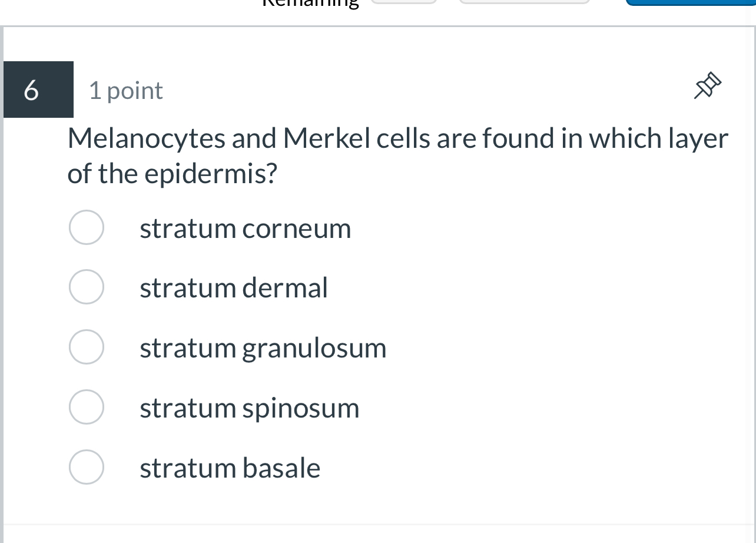
Task: Select the stratum corneum radio button
Action: click(87, 228)
